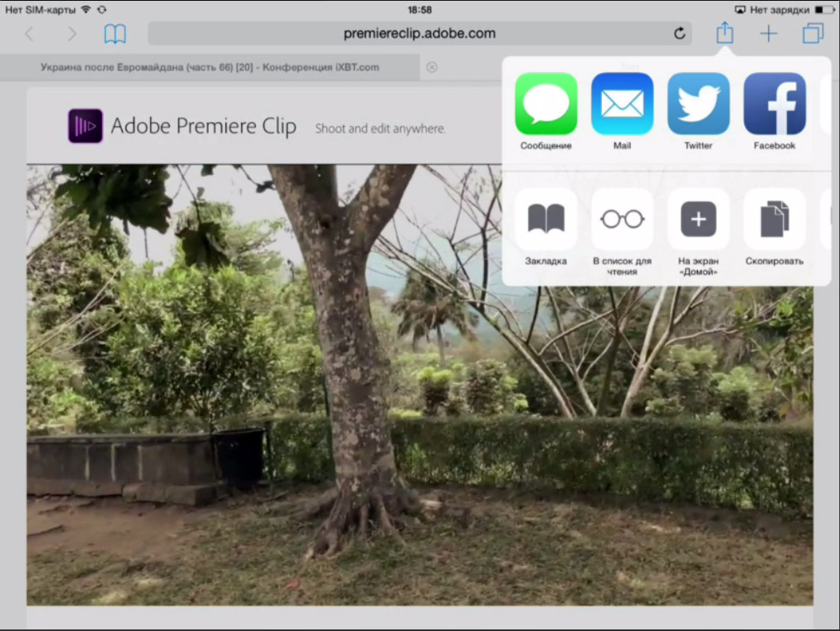Show all tabs with the tabs overview icon
The width and height of the screenshot is (840, 631).
click(812, 33)
